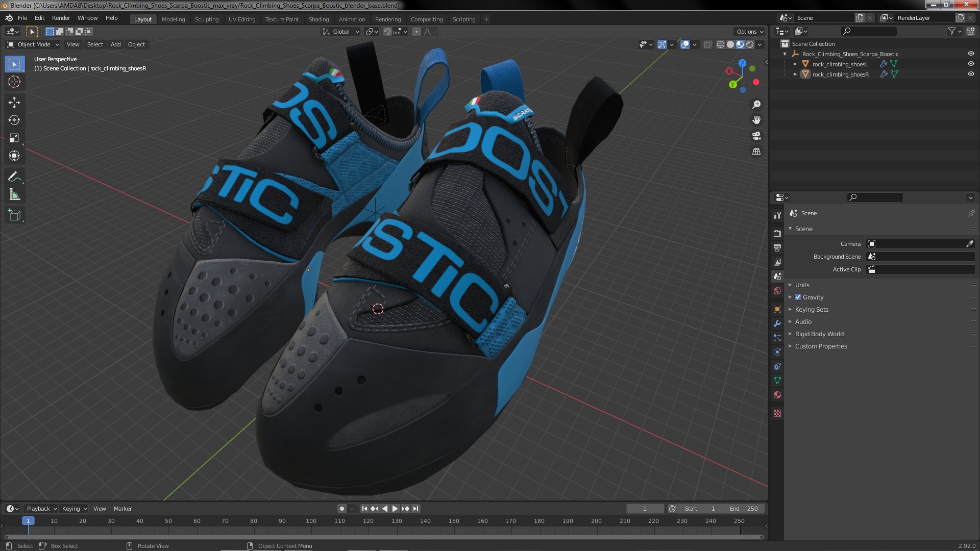Expand the Custom Properties panel
Image resolution: width=980 pixels, height=551 pixels.
tap(821, 346)
